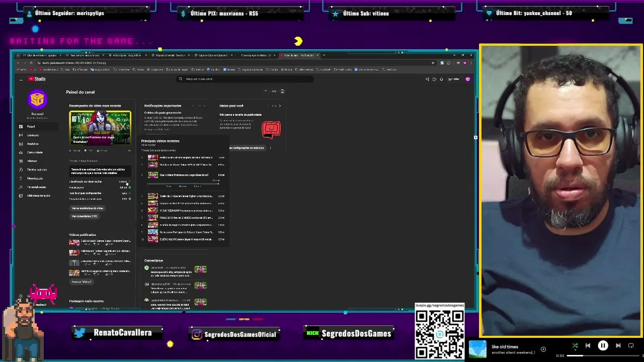Image resolution: width=644 pixels, height=362 pixels.
Task: Click the browser back arrow
Action: click(x=18, y=63)
